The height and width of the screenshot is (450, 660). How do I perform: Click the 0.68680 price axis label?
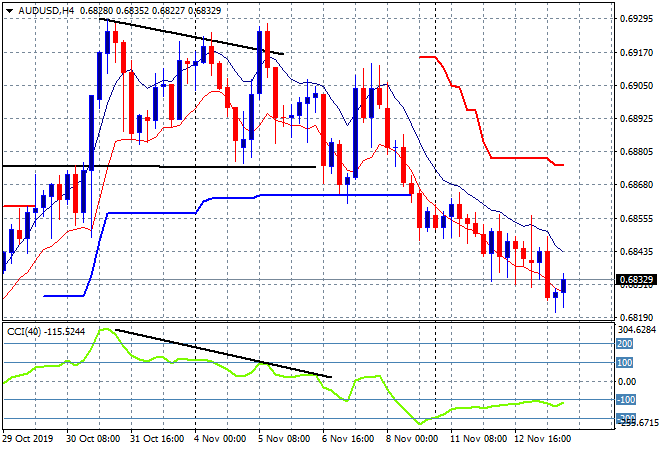[x=634, y=185]
